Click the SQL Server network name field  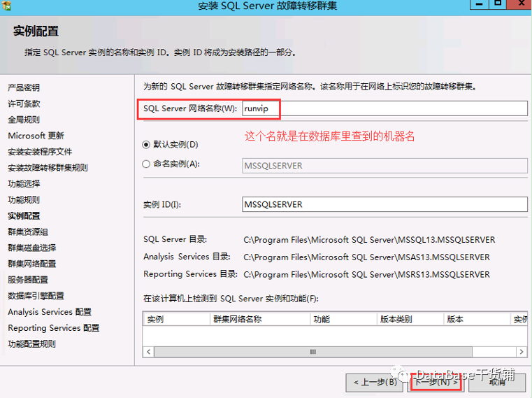click(x=384, y=108)
